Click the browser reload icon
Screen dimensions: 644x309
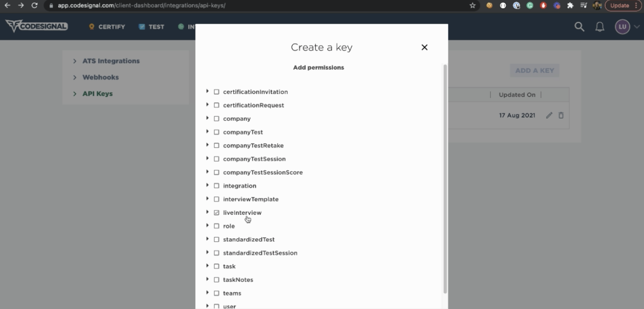point(34,5)
